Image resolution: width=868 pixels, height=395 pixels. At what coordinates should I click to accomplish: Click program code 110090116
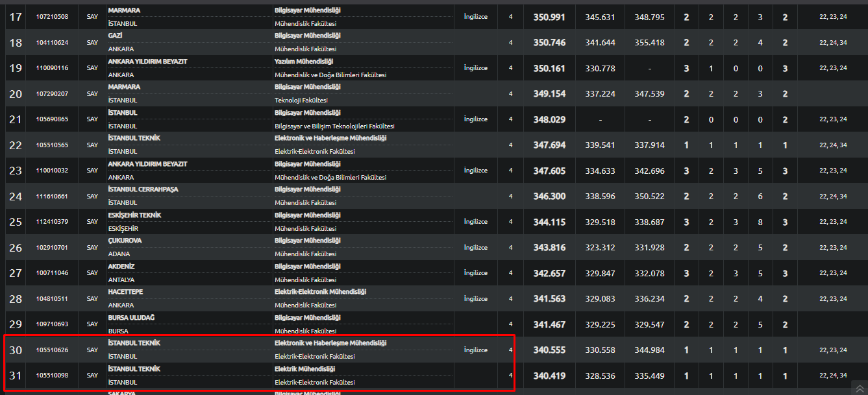pos(53,68)
